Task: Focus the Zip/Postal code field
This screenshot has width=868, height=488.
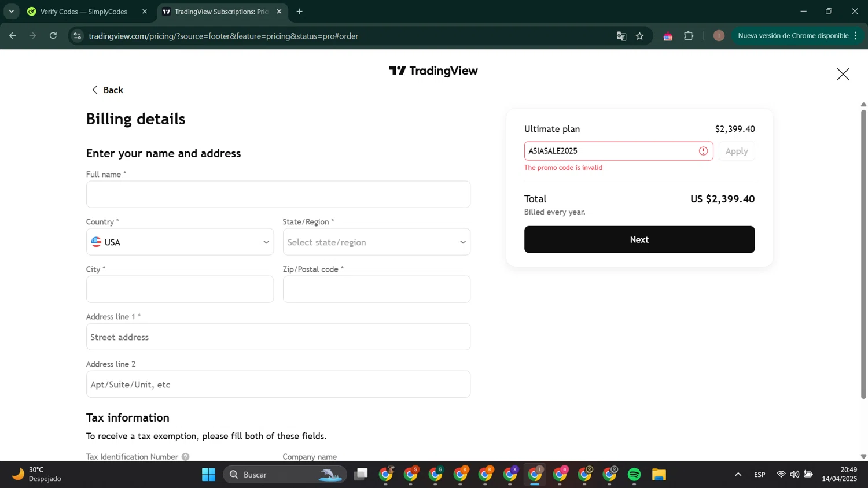Action: 376,289
